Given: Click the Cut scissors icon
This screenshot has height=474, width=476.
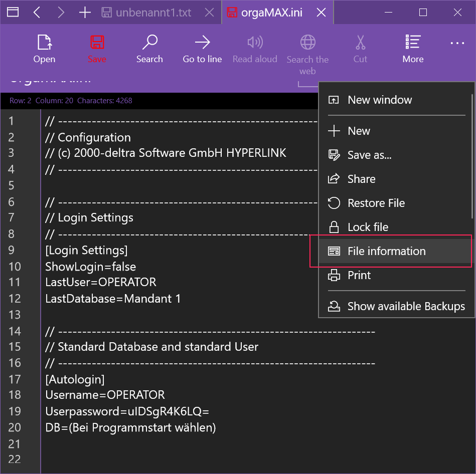Looking at the screenshot, I should coord(360,43).
